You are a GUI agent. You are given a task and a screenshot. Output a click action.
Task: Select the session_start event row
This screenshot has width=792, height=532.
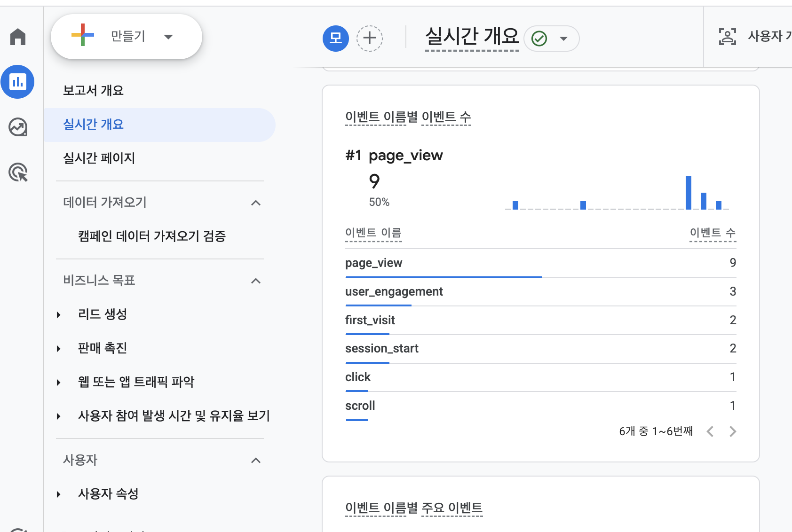point(541,349)
